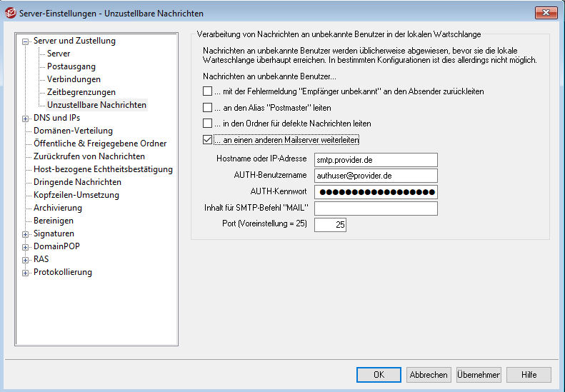
Task: Click the Port number input field
Action: pos(330,225)
